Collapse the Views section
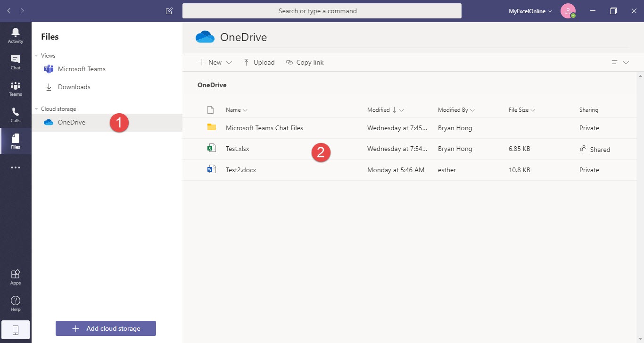 click(37, 56)
